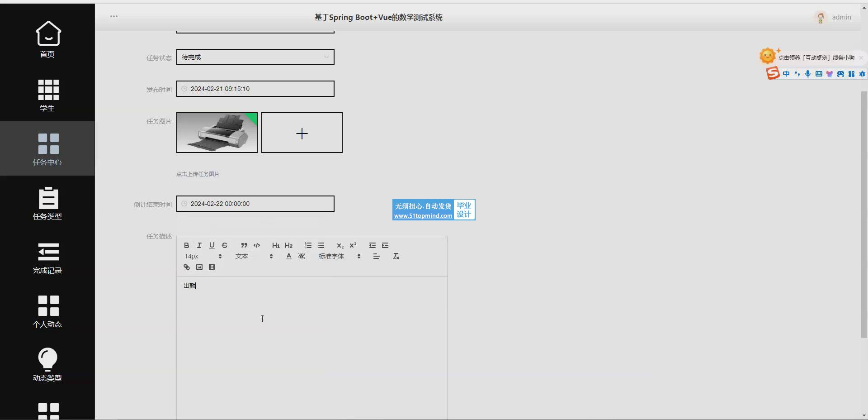Open the Sogou toolbox grid icon

point(851,74)
